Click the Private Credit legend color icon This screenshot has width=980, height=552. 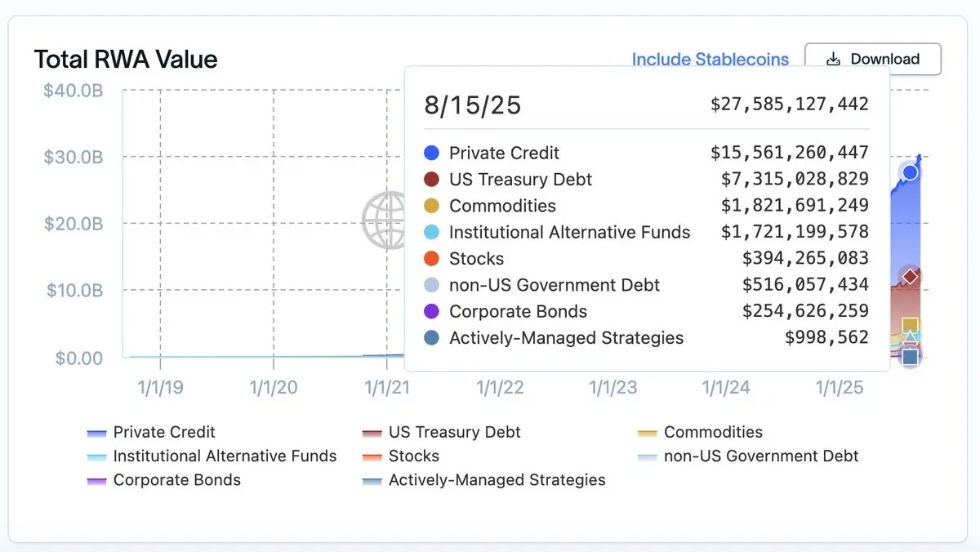click(97, 433)
